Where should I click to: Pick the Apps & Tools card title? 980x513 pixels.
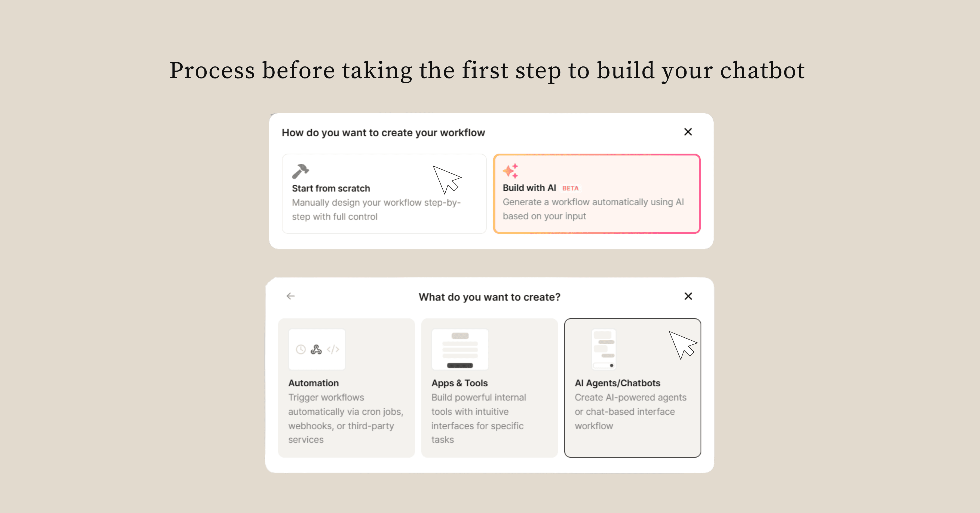460,383
